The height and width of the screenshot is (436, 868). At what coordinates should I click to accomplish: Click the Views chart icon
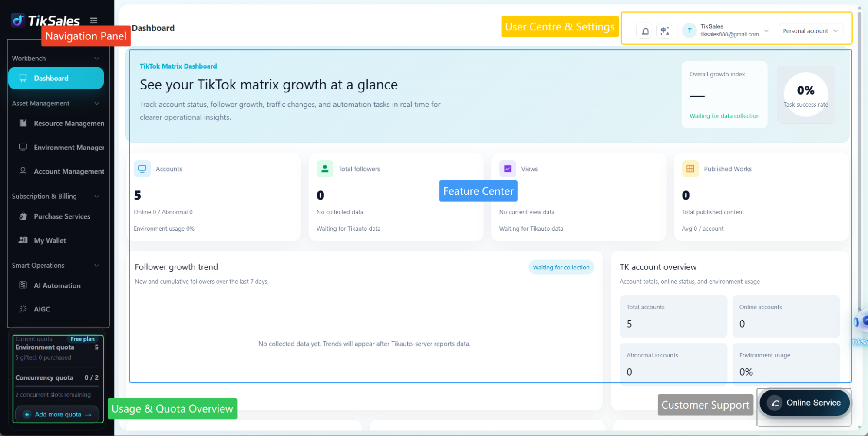[x=508, y=169]
